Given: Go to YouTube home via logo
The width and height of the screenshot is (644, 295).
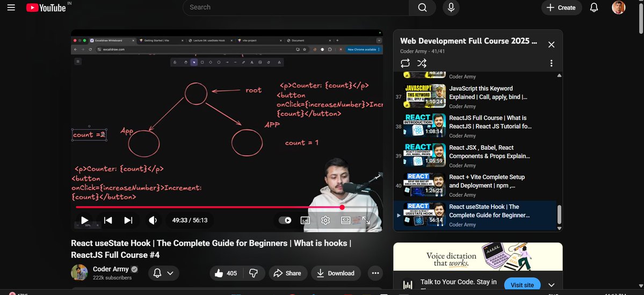Looking at the screenshot, I should tap(46, 8).
